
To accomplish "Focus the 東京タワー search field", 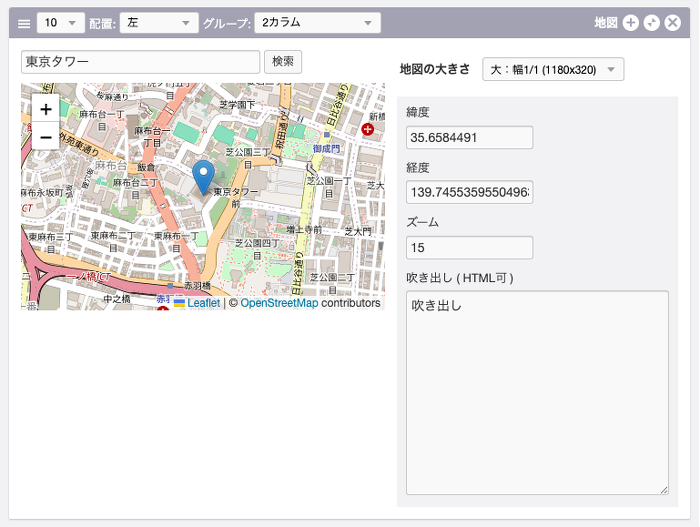I will tap(140, 62).
